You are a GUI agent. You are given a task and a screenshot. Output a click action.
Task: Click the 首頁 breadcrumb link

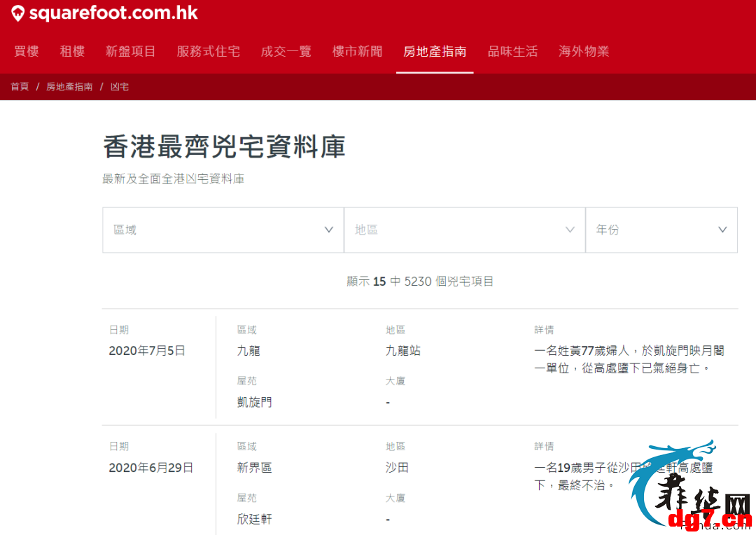tap(20, 87)
